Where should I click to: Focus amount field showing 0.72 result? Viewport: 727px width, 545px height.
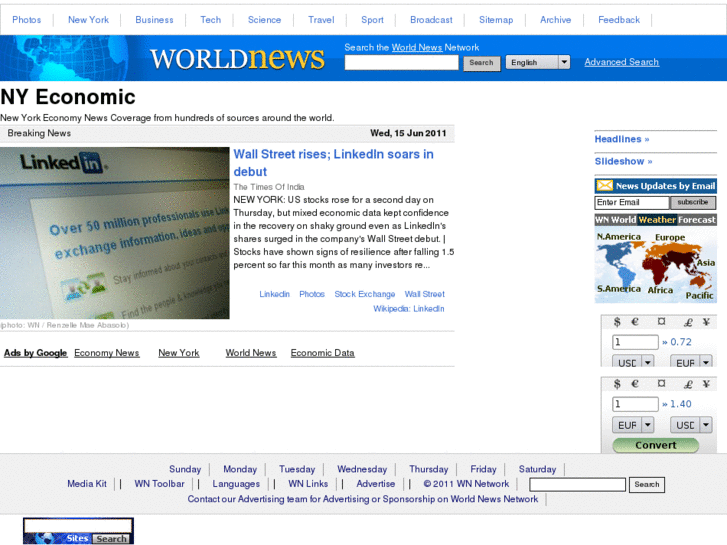coord(635,342)
